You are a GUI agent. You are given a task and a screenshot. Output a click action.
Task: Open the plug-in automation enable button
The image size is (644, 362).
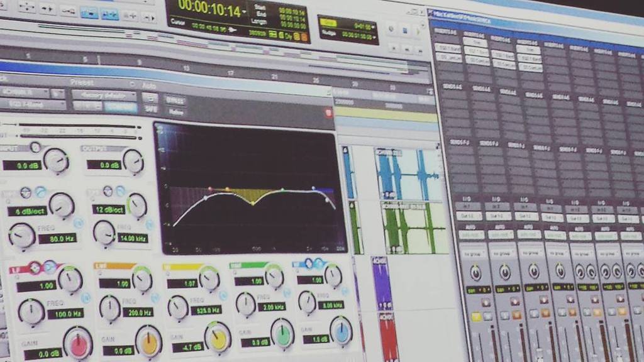[150, 98]
